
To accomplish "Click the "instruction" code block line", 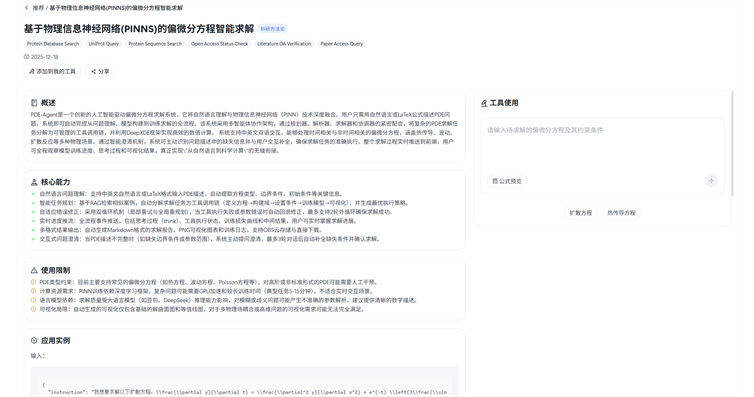I will point(247,392).
